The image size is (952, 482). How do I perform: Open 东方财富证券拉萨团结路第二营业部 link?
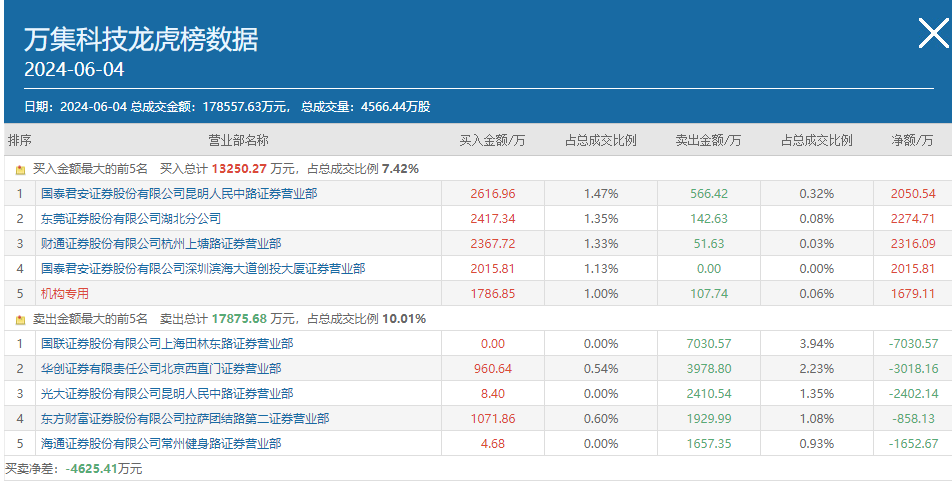[185, 418]
